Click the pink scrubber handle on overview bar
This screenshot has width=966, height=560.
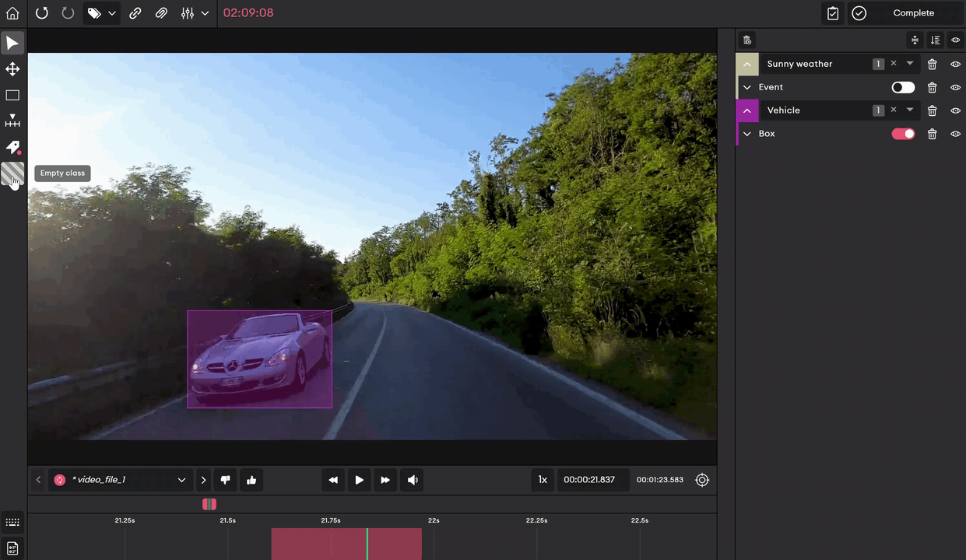[x=209, y=505]
